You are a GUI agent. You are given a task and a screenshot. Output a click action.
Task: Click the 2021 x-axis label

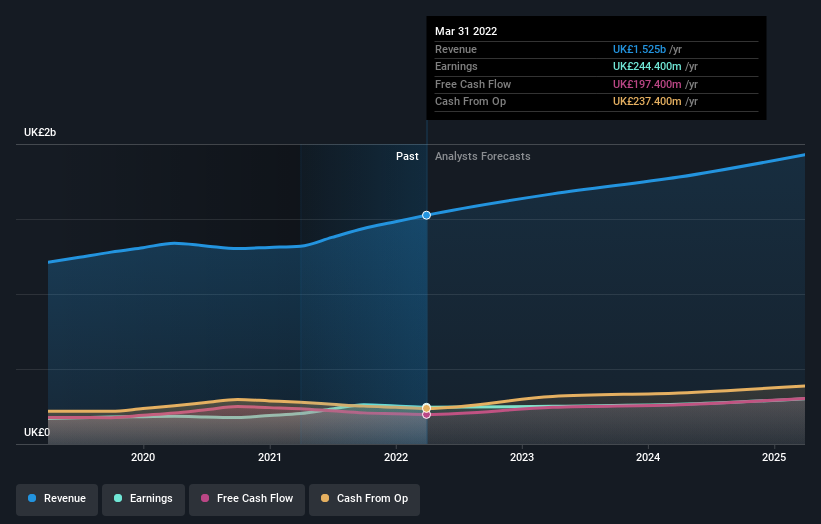click(270, 458)
